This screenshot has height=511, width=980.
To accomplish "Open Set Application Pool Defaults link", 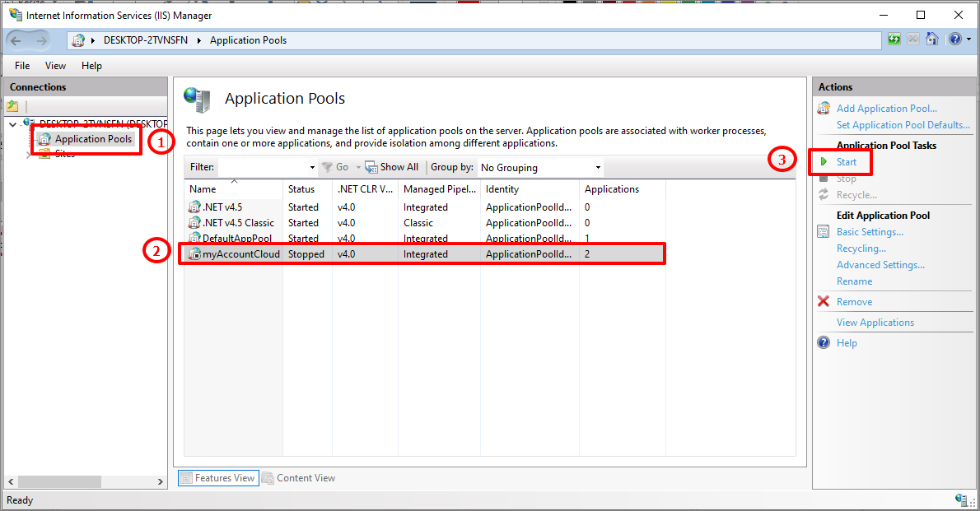I will (x=903, y=125).
